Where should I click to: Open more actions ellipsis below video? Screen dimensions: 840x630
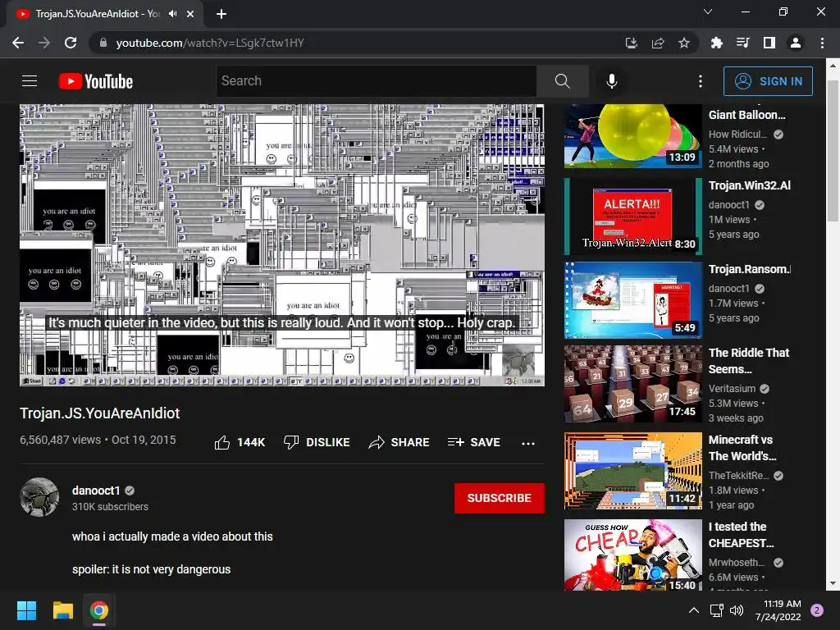pos(528,443)
